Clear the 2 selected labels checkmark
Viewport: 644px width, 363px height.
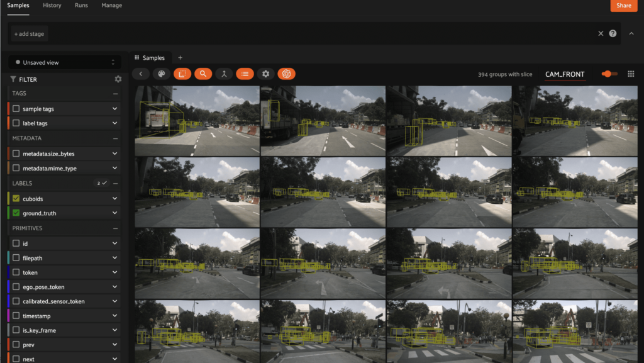click(102, 183)
